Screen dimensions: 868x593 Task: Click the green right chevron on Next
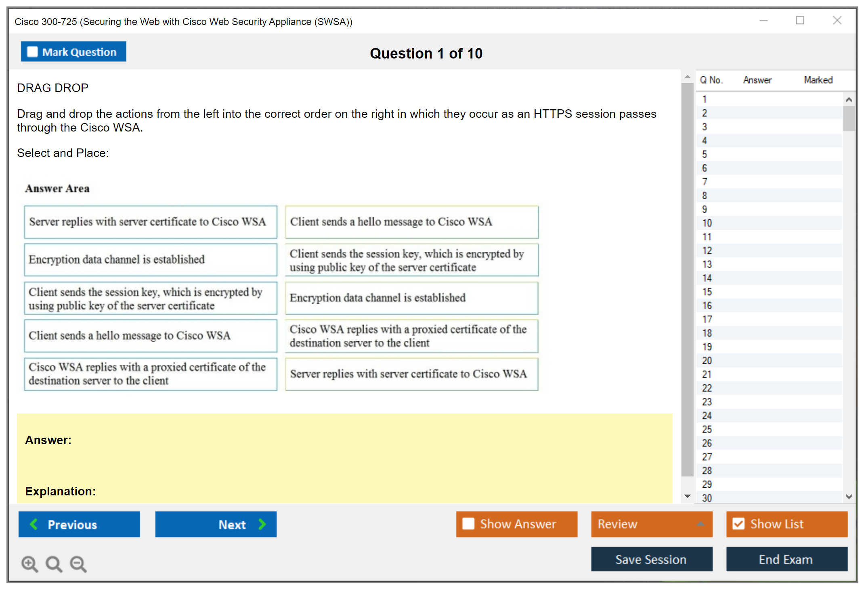coord(262,524)
